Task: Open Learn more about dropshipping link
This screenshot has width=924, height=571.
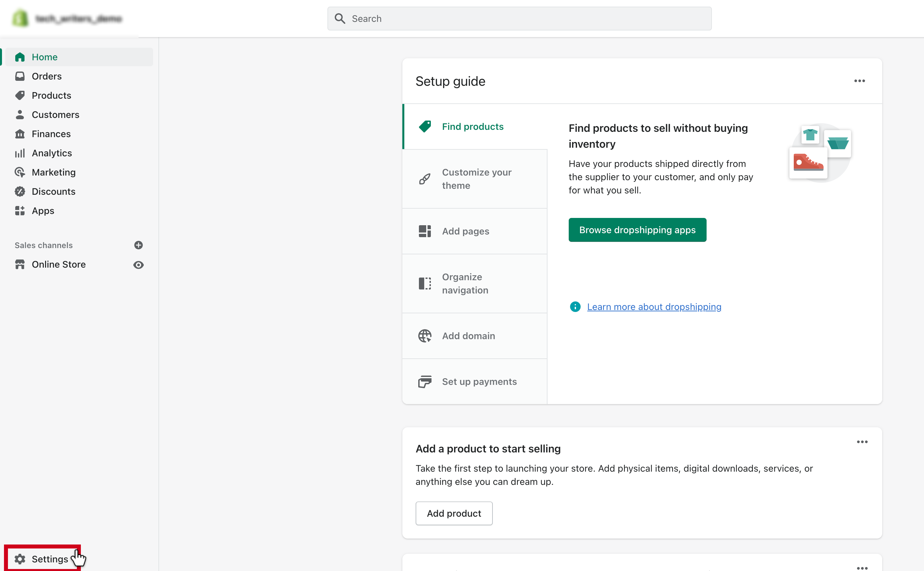Action: click(x=654, y=306)
